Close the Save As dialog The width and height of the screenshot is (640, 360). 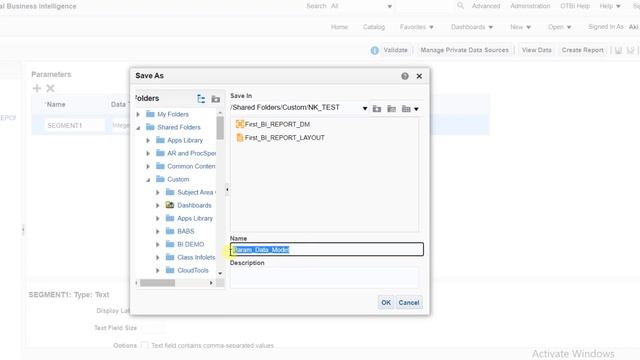pos(419,76)
